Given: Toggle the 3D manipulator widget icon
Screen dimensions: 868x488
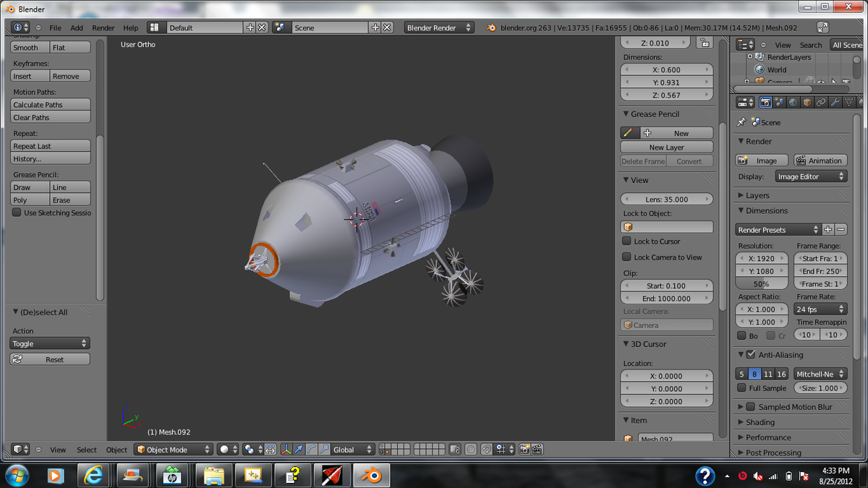Looking at the screenshot, I should point(286,449).
